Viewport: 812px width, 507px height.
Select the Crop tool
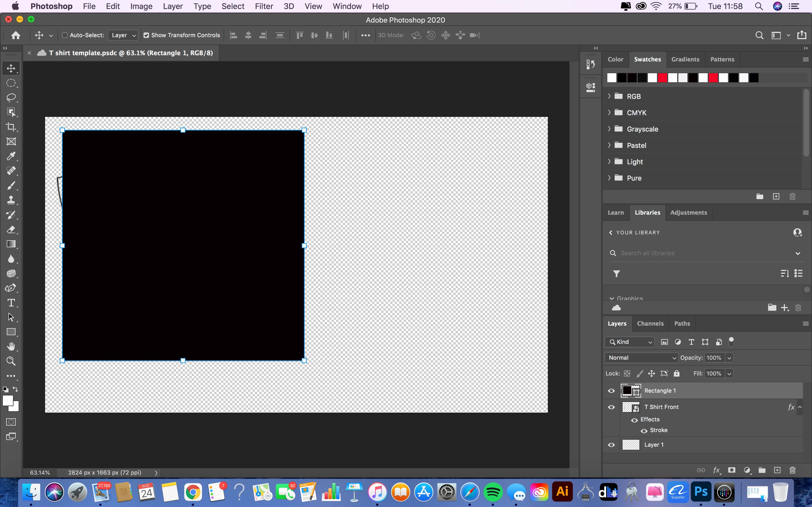click(11, 127)
